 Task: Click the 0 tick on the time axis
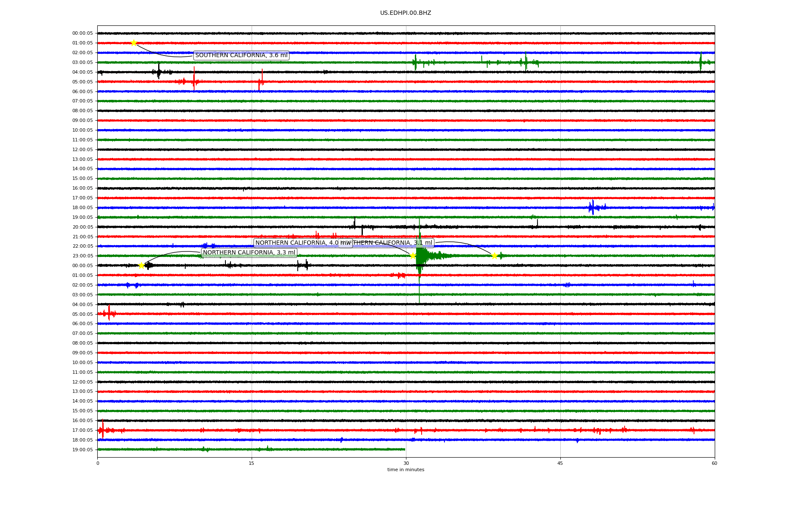(98, 463)
